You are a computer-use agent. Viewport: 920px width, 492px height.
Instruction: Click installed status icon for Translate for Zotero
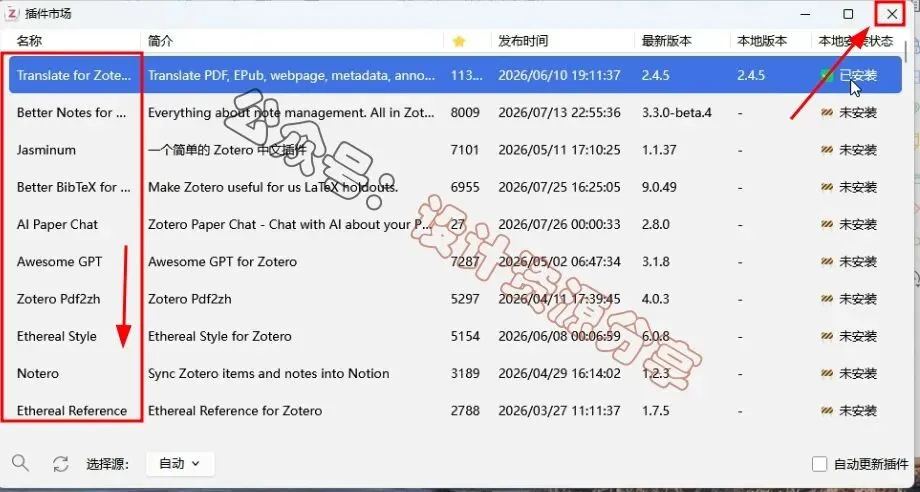click(827, 75)
